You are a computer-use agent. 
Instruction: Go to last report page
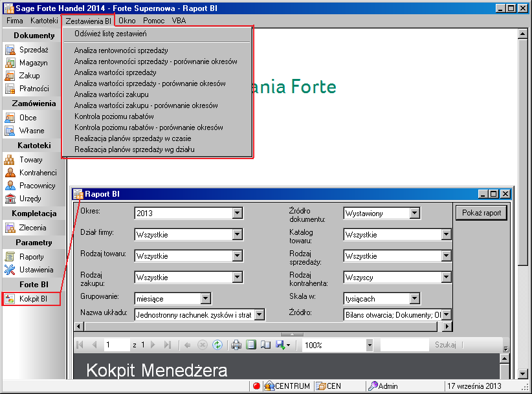point(167,345)
